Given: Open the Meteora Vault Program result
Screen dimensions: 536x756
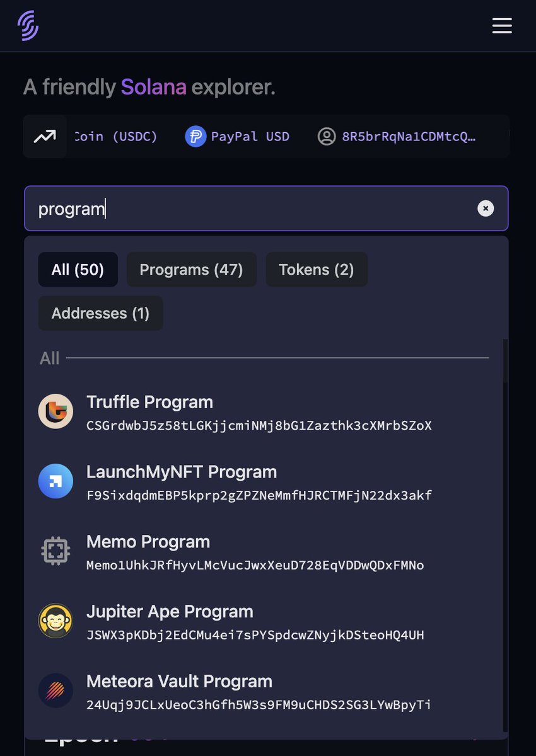Looking at the screenshot, I should pos(264,692).
